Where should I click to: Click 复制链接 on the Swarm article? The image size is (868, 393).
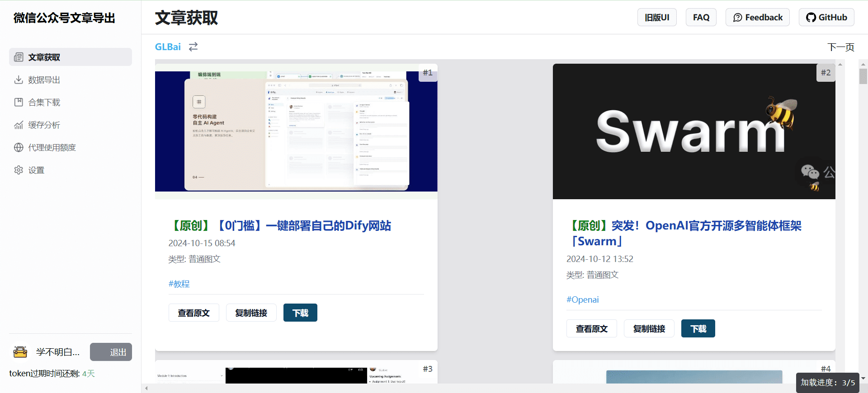click(x=649, y=328)
